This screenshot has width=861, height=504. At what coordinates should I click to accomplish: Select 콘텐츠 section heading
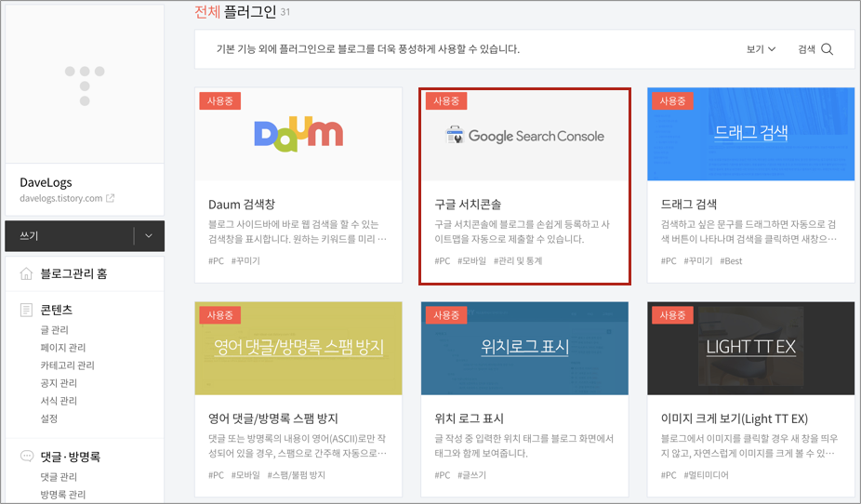[x=56, y=310]
